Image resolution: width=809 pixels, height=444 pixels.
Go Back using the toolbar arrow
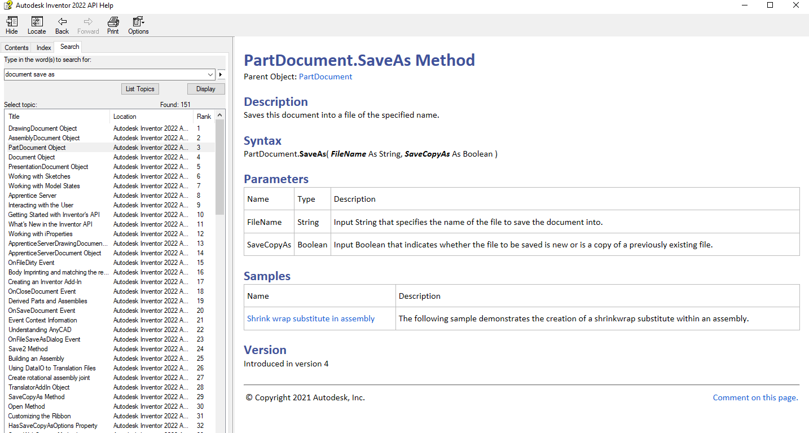[x=62, y=25]
